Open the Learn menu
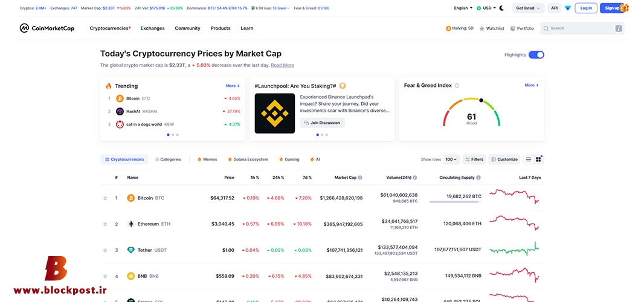 (x=247, y=28)
